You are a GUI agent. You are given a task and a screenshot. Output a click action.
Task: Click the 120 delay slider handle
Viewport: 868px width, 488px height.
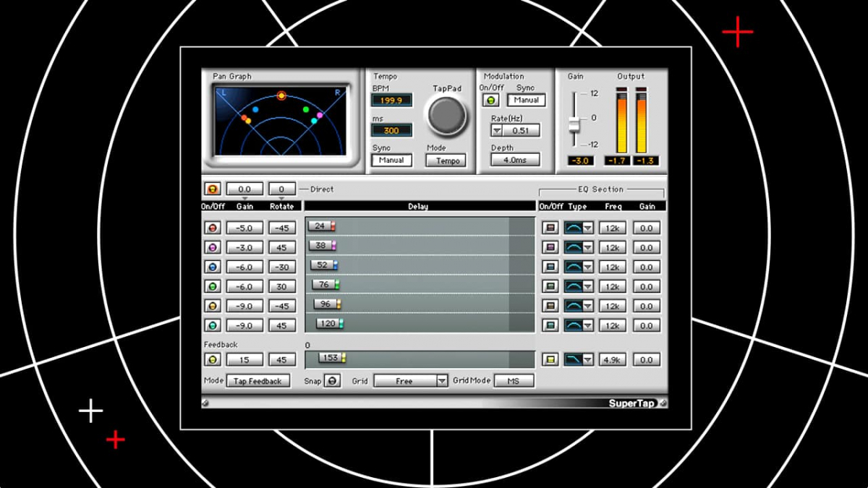coord(330,324)
